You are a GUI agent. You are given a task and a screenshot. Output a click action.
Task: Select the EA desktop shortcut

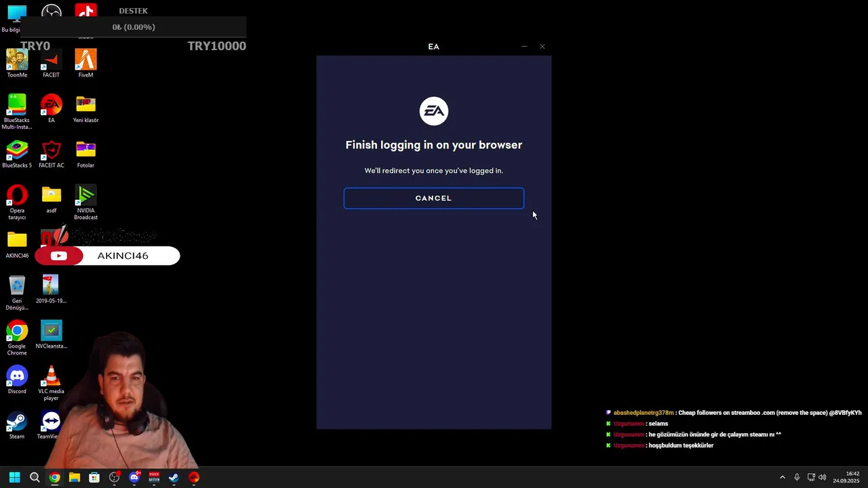click(51, 109)
